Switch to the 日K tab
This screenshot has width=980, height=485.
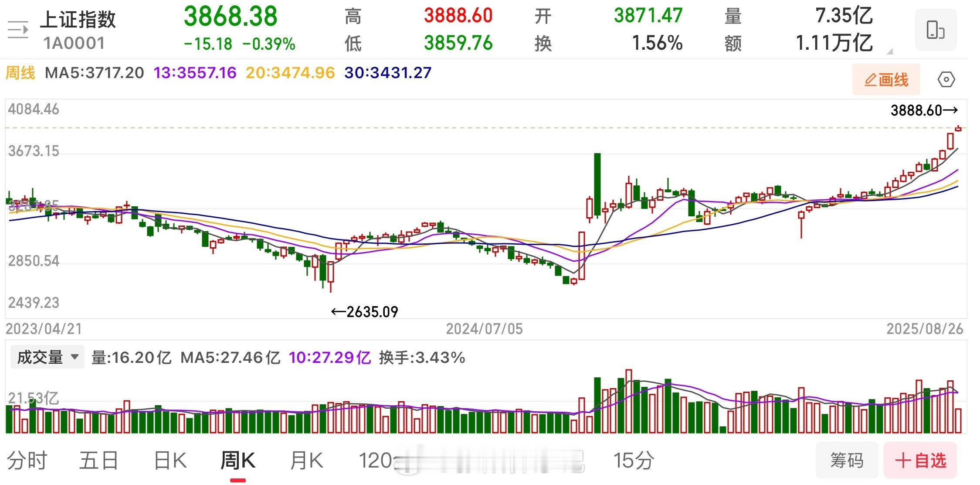[170, 461]
